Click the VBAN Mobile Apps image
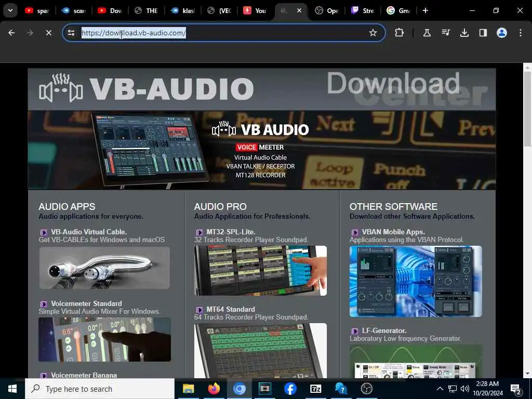The width and height of the screenshot is (532, 399). (x=416, y=281)
